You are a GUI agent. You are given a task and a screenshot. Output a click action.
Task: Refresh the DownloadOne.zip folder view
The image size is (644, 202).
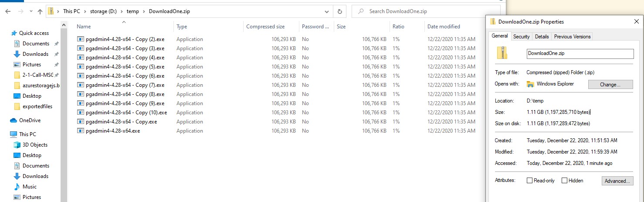click(x=340, y=11)
